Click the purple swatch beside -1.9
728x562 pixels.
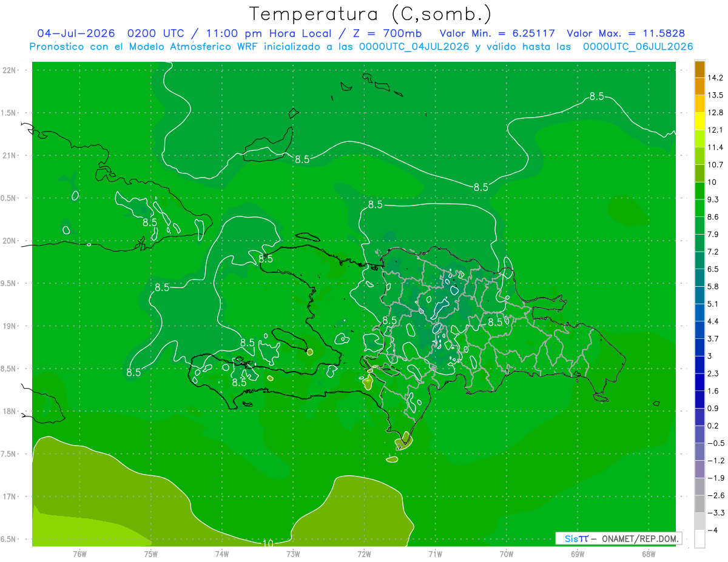699,469
